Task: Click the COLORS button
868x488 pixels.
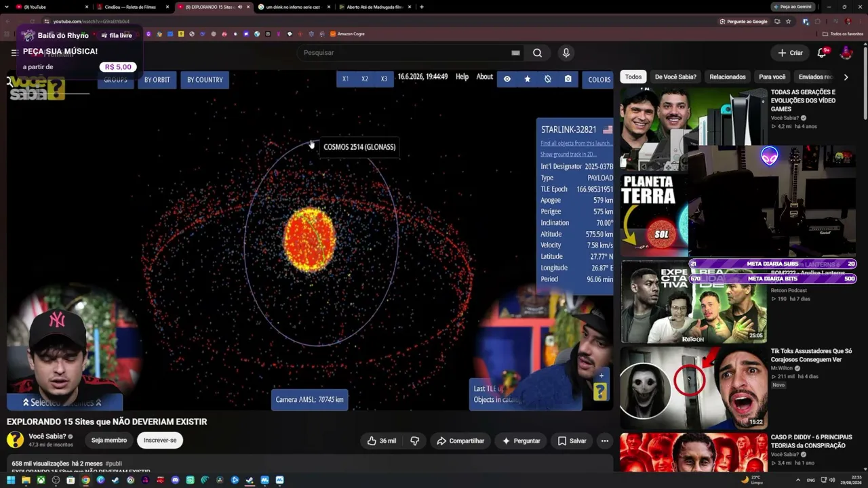Action: pos(599,80)
